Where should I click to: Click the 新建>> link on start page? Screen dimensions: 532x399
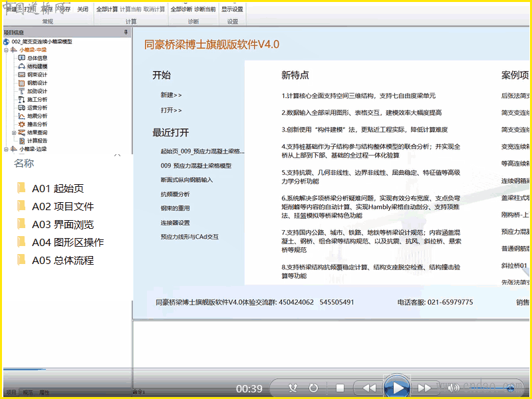(x=171, y=95)
